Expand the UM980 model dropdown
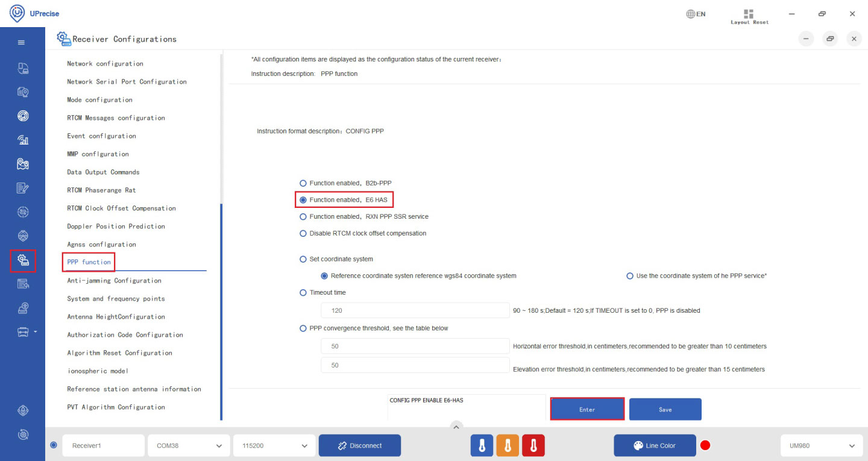 821,446
